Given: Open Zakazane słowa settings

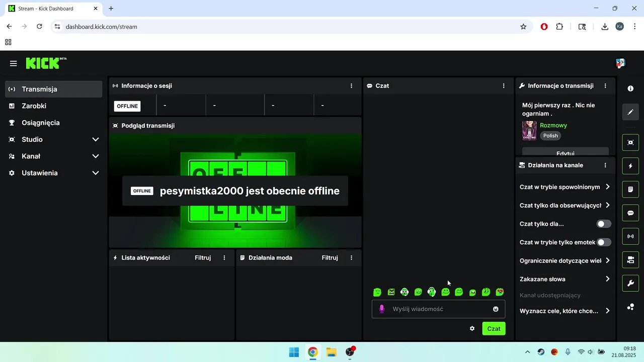Looking at the screenshot, I should (x=565, y=279).
